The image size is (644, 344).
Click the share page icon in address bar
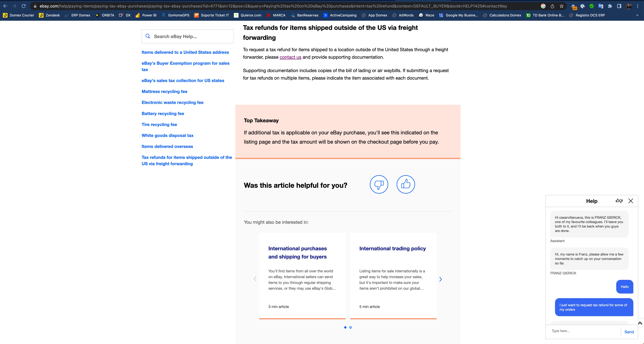click(x=552, y=6)
